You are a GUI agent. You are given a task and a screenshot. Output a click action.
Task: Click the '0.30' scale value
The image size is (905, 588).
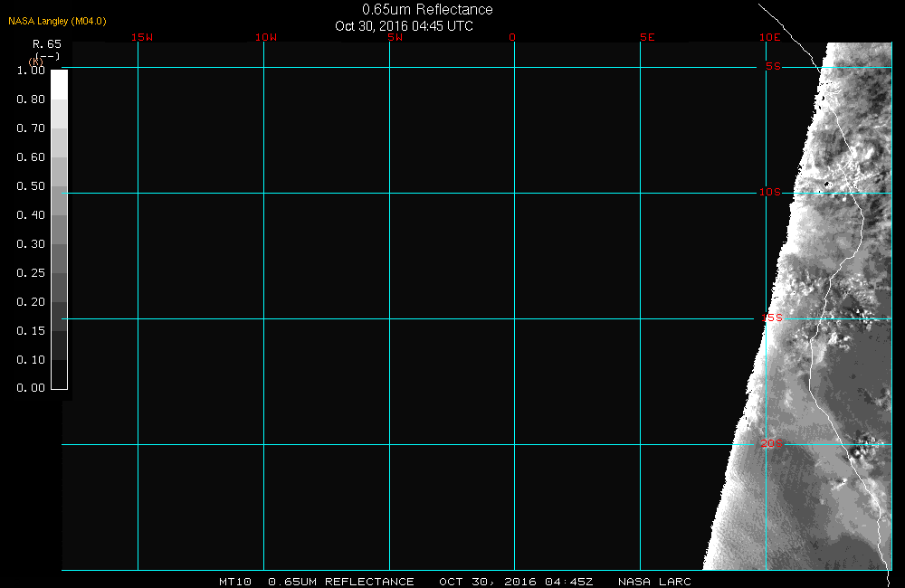point(31,244)
